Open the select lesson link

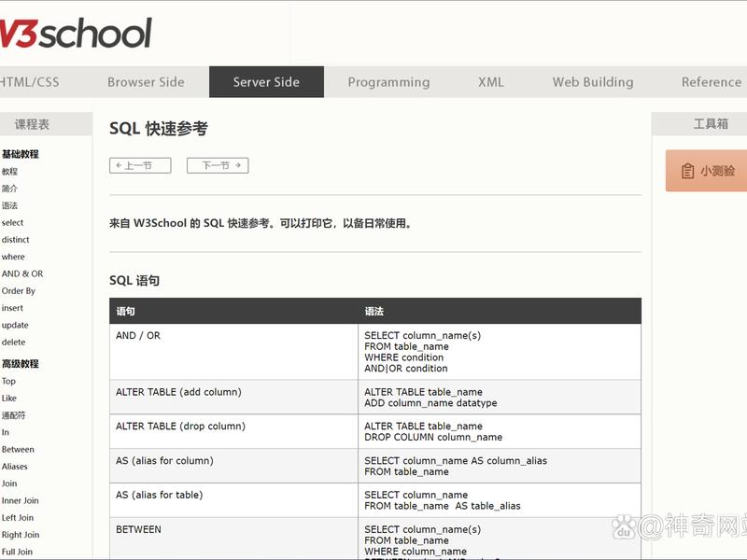coord(12,222)
